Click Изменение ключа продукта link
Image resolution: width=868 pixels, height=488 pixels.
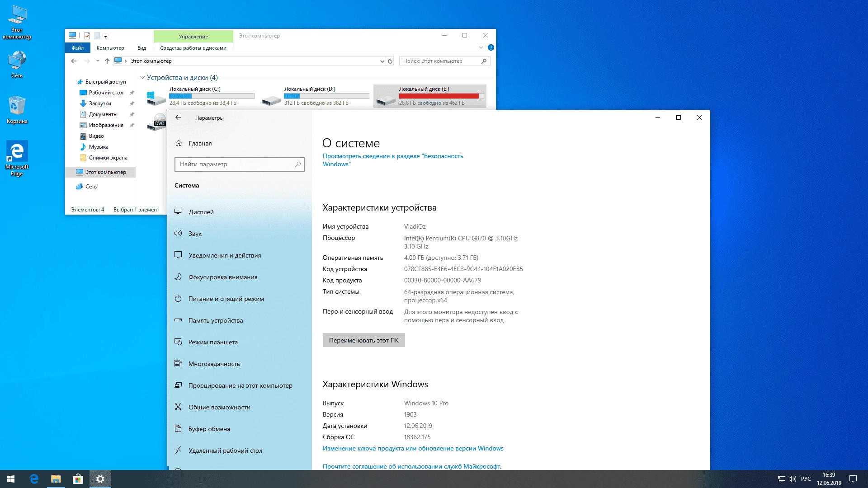point(413,448)
